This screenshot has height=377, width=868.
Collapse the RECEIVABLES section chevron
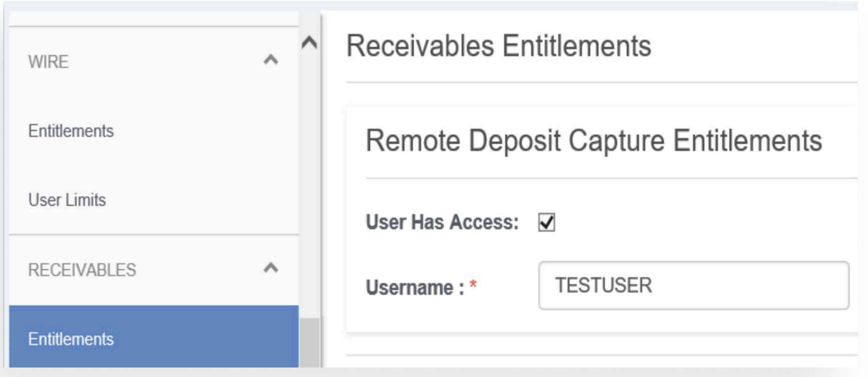pos(270,268)
